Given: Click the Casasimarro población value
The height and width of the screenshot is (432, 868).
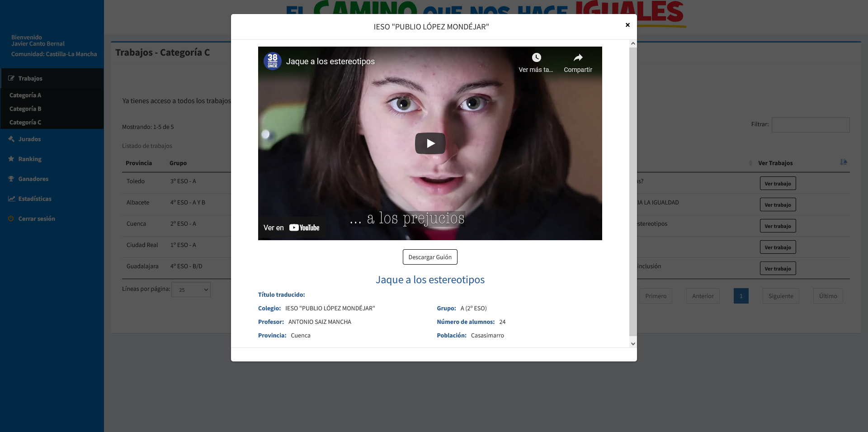Looking at the screenshot, I should (x=487, y=335).
